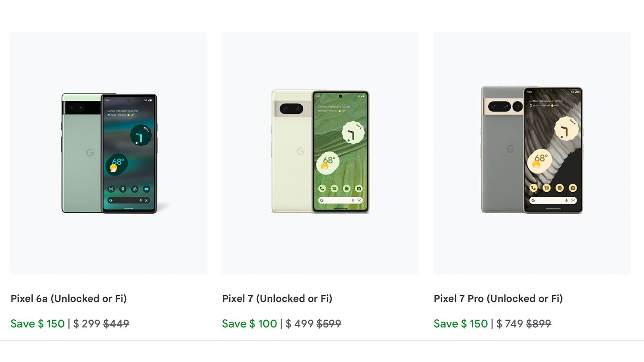Click the Pixel 7 Pro $749 sale price
644x362 pixels.
510,324
